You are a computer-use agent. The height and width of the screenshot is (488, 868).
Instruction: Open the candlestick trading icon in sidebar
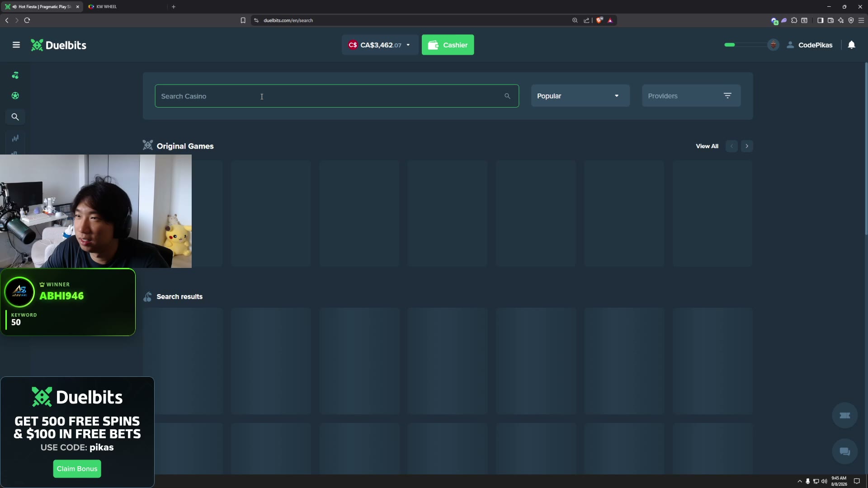pyautogui.click(x=15, y=138)
